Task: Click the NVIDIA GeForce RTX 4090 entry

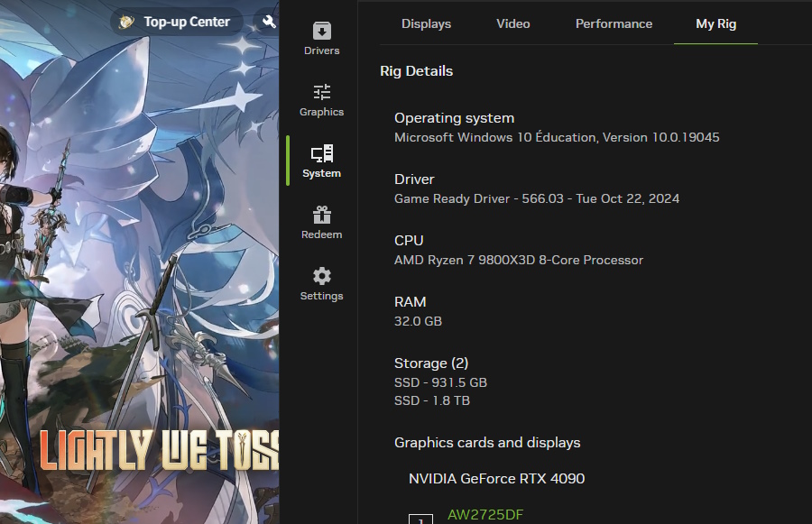Action: tap(496, 478)
